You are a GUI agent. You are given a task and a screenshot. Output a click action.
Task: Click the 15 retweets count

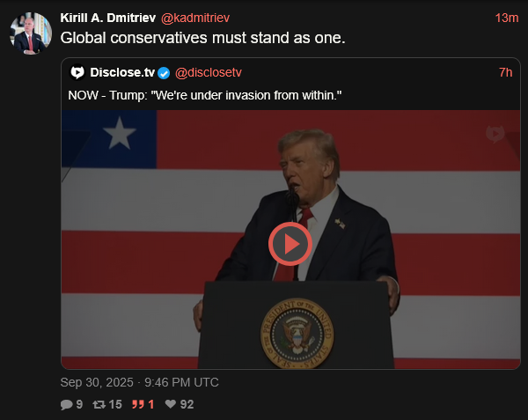(115, 404)
